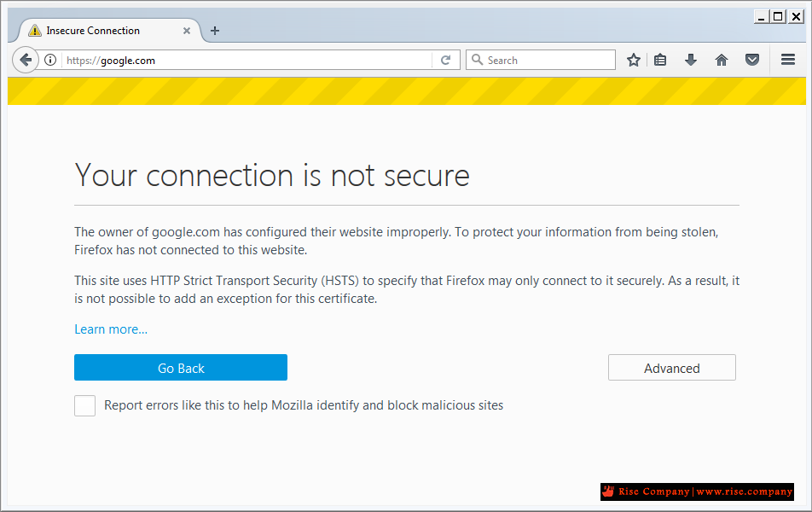The height and width of the screenshot is (512, 812).
Task: Open a new tab with plus button
Action: click(x=215, y=31)
